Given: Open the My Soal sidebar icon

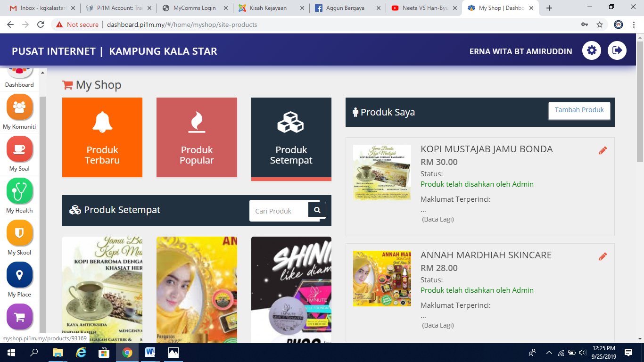Looking at the screenshot, I should (19, 149).
